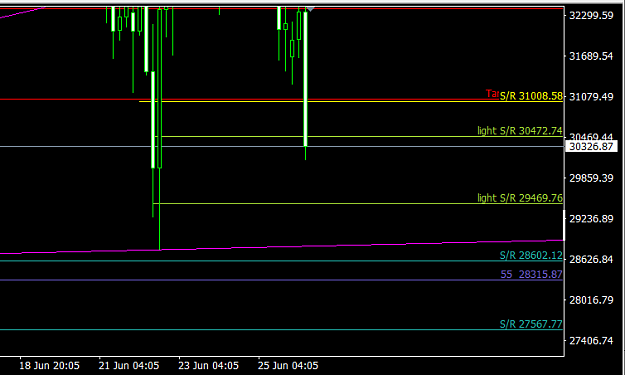Click the 28626.84 price axis value
The image size is (625, 375).
591,259
